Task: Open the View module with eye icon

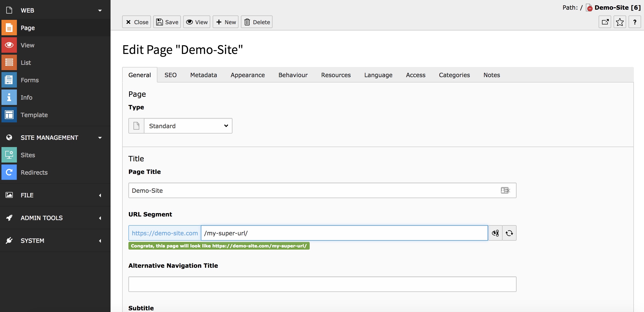Action: (x=55, y=45)
